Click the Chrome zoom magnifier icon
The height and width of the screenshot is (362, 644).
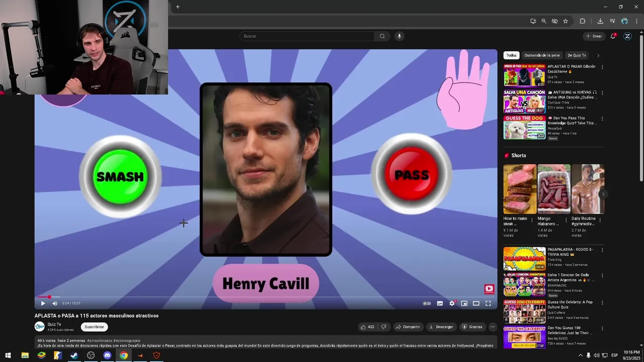tap(544, 21)
